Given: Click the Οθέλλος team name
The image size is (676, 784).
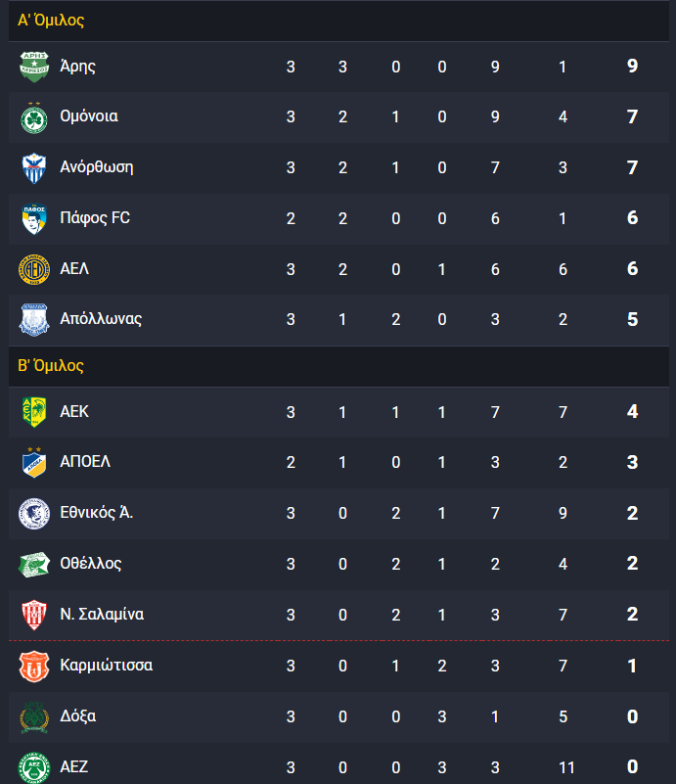Looking at the screenshot, I should pos(91,564).
